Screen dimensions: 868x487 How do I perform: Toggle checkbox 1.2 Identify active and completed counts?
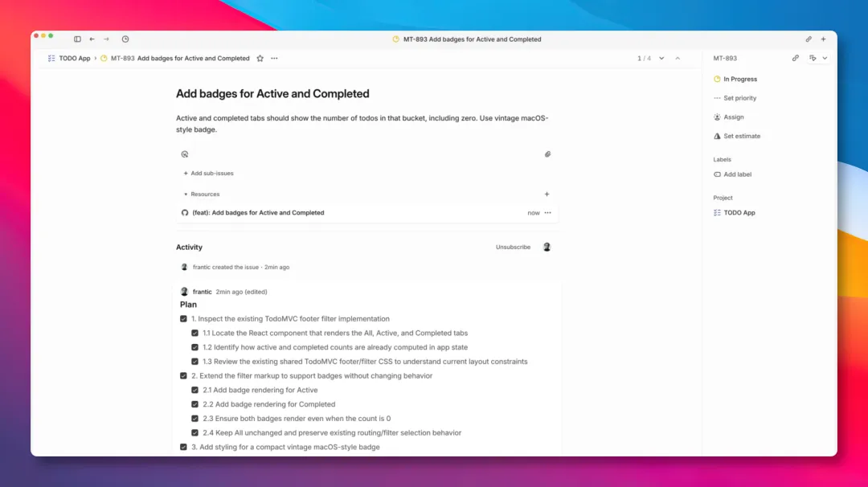pyautogui.click(x=194, y=347)
